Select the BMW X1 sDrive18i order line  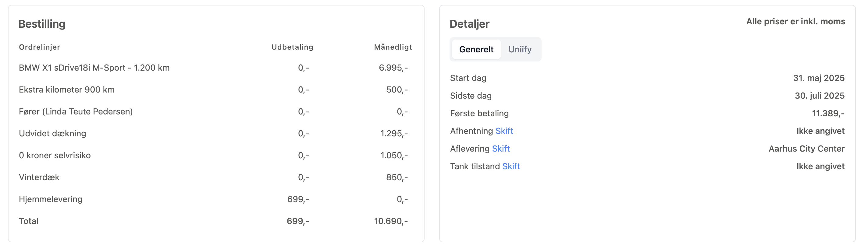[x=94, y=68]
